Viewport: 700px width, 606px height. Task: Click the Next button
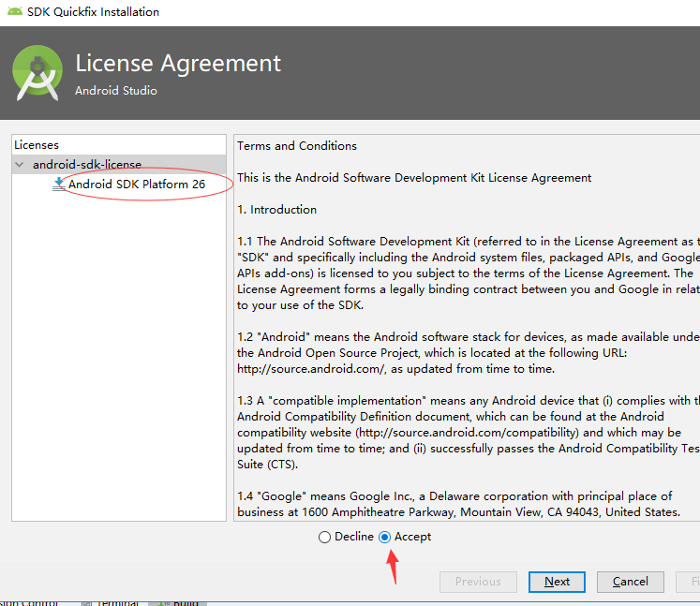557,582
